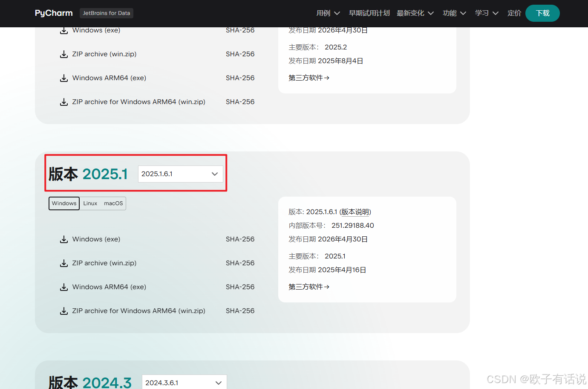This screenshot has height=389, width=588.
Task: Open 第三方软件 link in the 2025.2 card
Action: pyautogui.click(x=309, y=78)
